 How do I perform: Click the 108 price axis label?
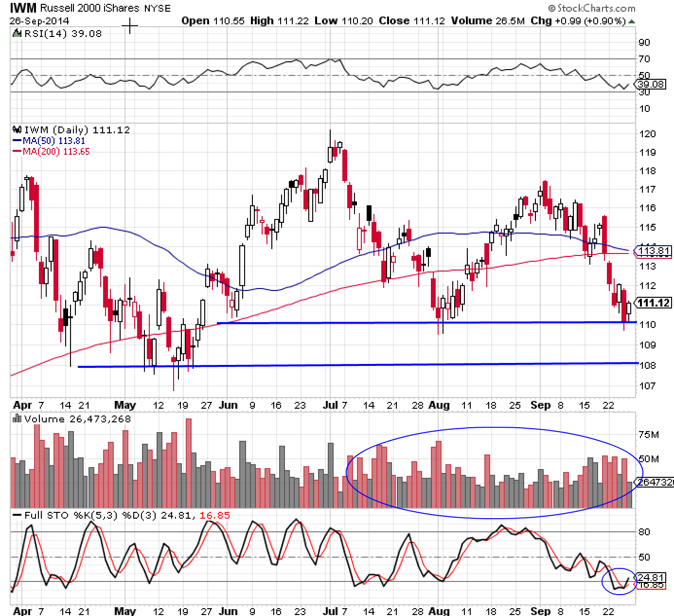tap(648, 365)
